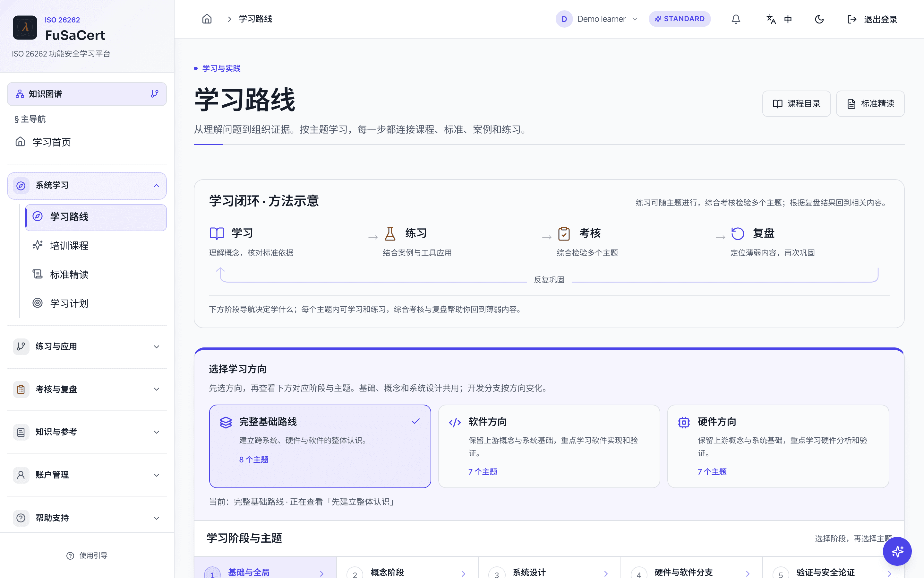Go to 学习首页 in the sidebar
The image size is (924, 578).
point(87,142)
